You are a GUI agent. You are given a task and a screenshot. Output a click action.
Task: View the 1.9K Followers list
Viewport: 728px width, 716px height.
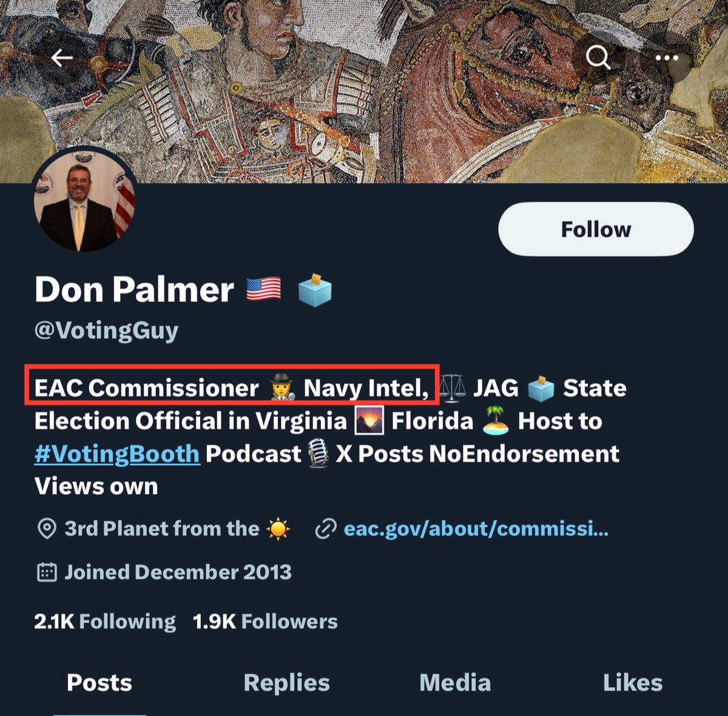coord(265,621)
